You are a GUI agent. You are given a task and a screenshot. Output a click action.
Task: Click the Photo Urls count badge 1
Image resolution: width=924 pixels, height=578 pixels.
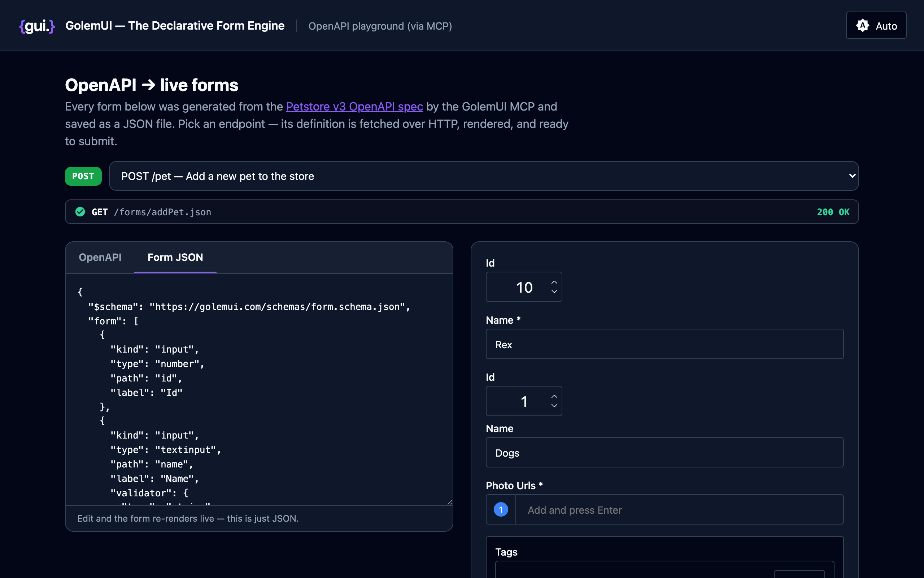click(501, 510)
